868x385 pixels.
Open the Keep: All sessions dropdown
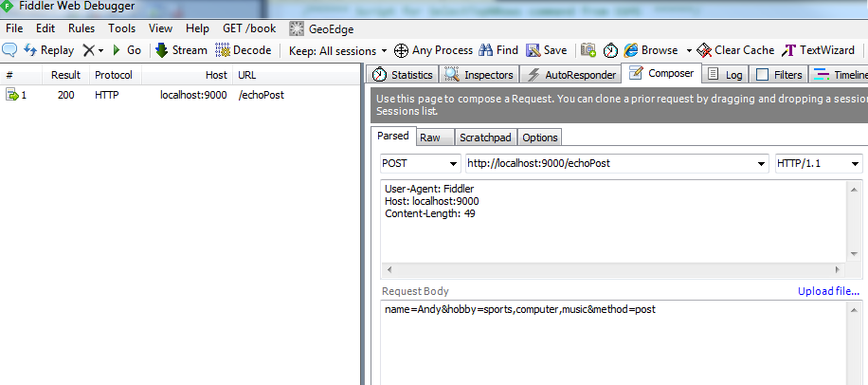tap(338, 51)
